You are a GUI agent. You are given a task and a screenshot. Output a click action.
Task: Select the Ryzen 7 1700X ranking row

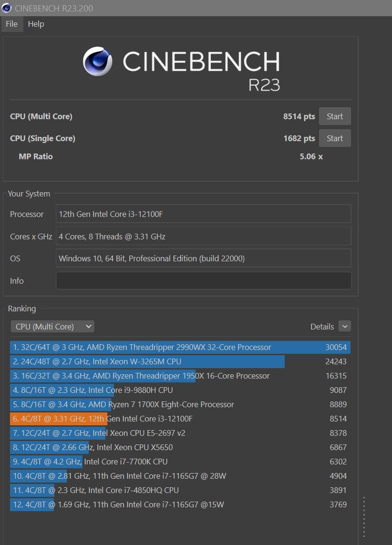coord(179,404)
